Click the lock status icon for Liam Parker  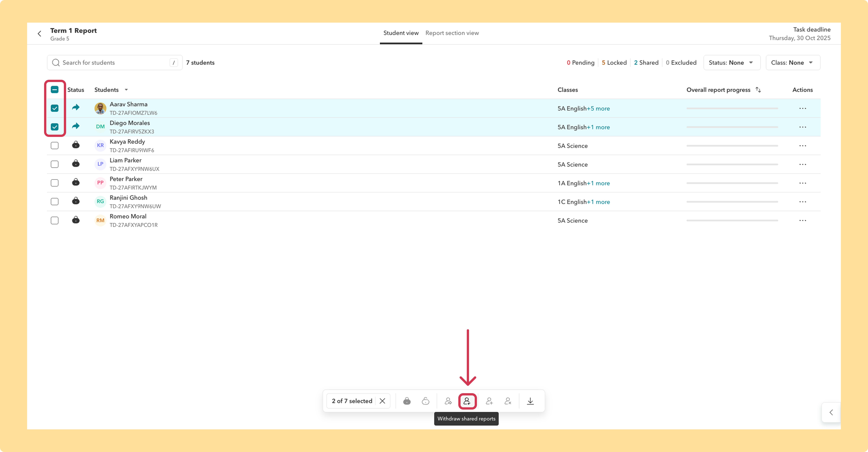pyautogui.click(x=76, y=164)
